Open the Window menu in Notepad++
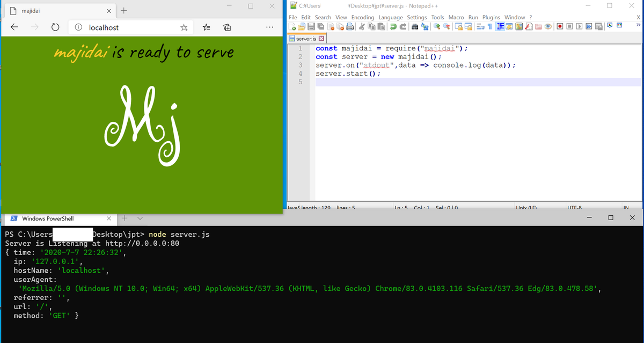 pyautogui.click(x=515, y=17)
